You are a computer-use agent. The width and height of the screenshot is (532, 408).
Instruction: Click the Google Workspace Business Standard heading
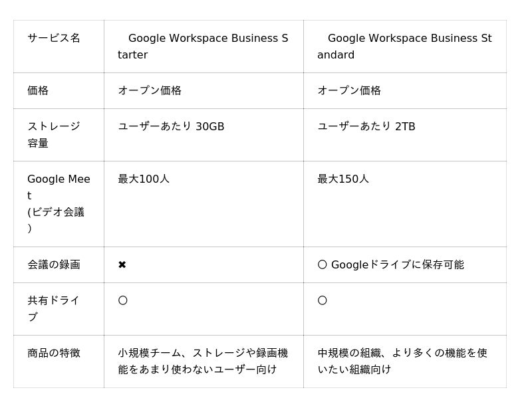point(404,47)
